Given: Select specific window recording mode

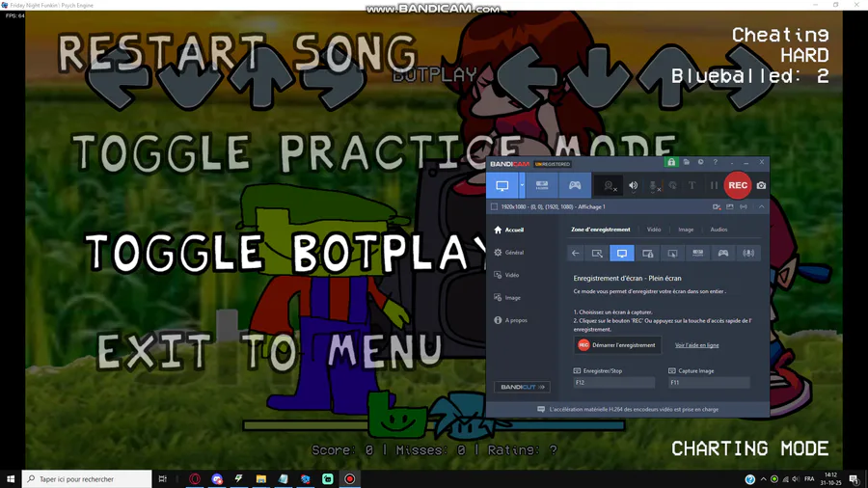Looking at the screenshot, I should (x=648, y=254).
